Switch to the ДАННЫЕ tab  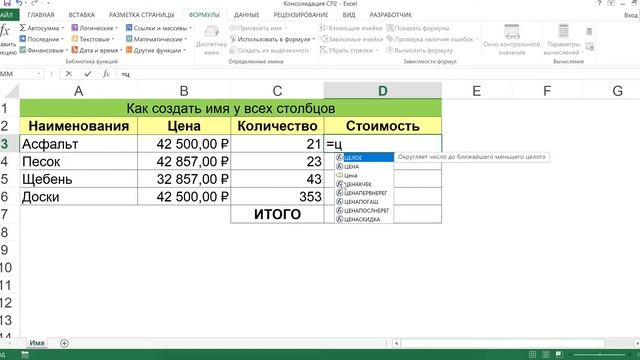[x=247, y=15]
